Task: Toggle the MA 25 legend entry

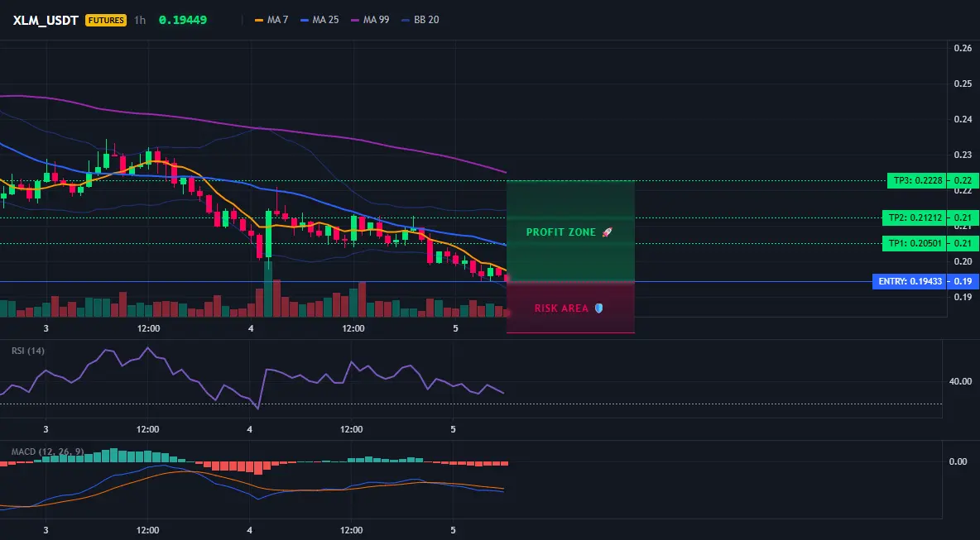Action: [x=319, y=20]
